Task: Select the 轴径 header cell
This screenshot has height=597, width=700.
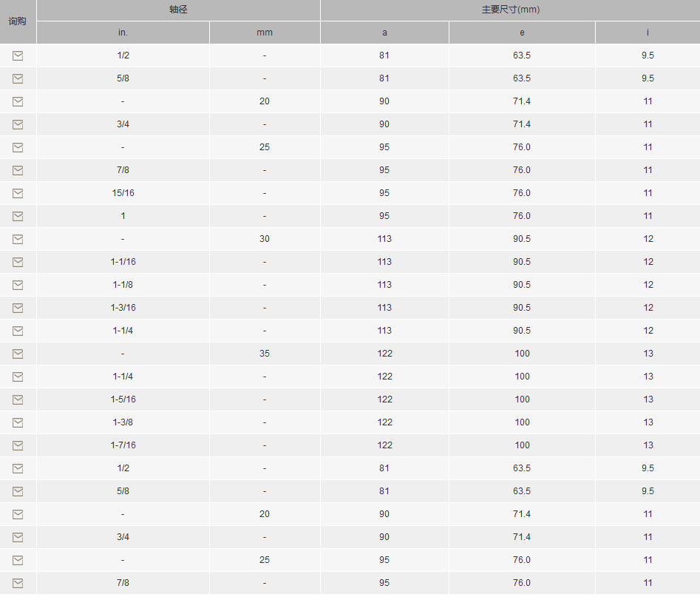Action: pos(178,10)
